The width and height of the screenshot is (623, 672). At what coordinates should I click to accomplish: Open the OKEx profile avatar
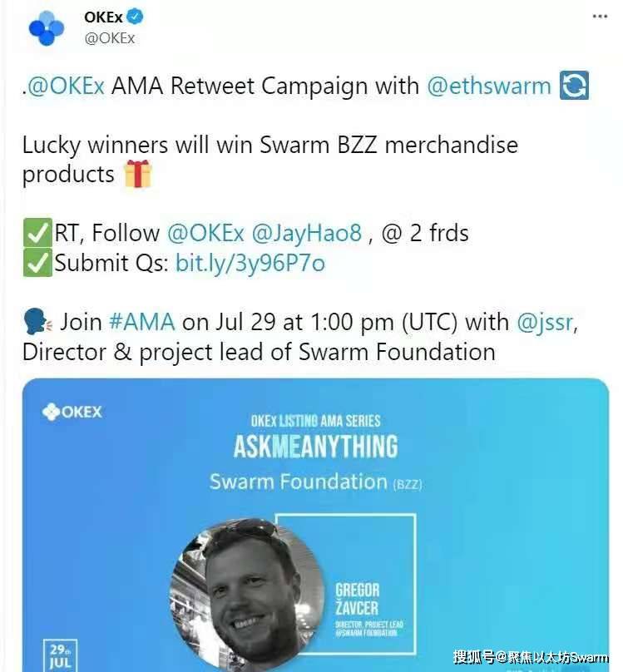(47, 28)
